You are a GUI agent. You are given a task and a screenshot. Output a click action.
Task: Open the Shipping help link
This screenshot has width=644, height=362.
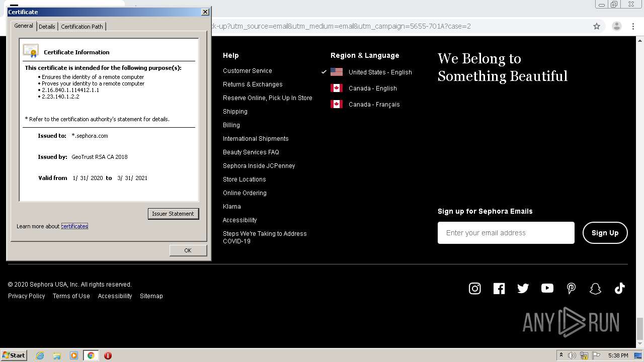pyautogui.click(x=235, y=112)
